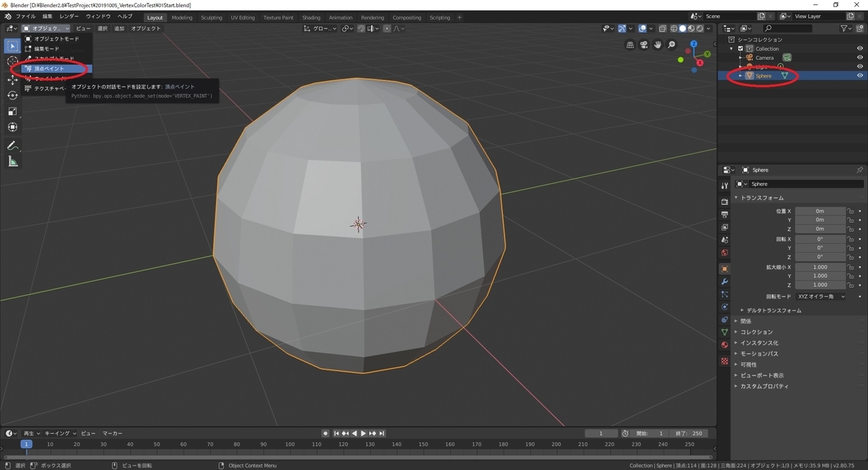868x470 pixels.
Task: Open the Physics properties tab icon
Action: point(725,307)
